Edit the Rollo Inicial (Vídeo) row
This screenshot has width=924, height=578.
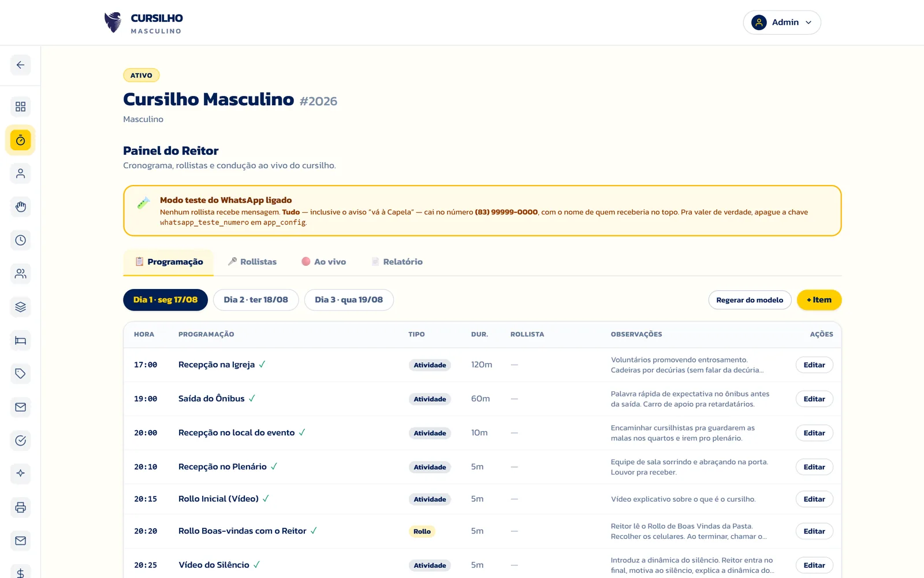[814, 499]
